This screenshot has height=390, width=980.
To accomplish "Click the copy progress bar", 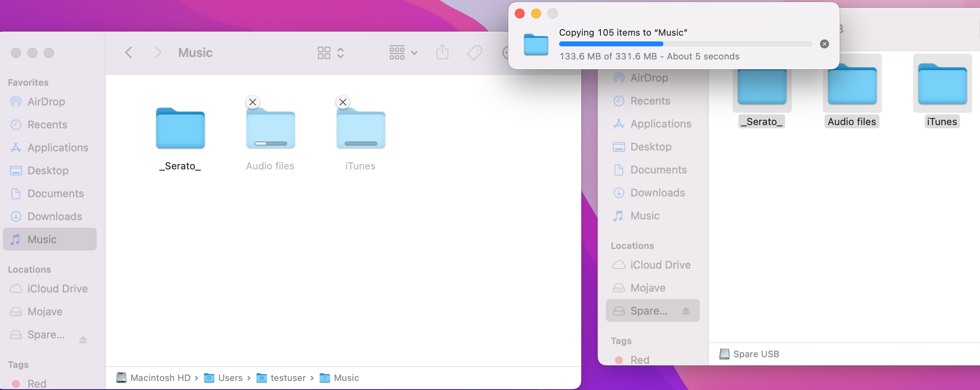I will point(685,44).
